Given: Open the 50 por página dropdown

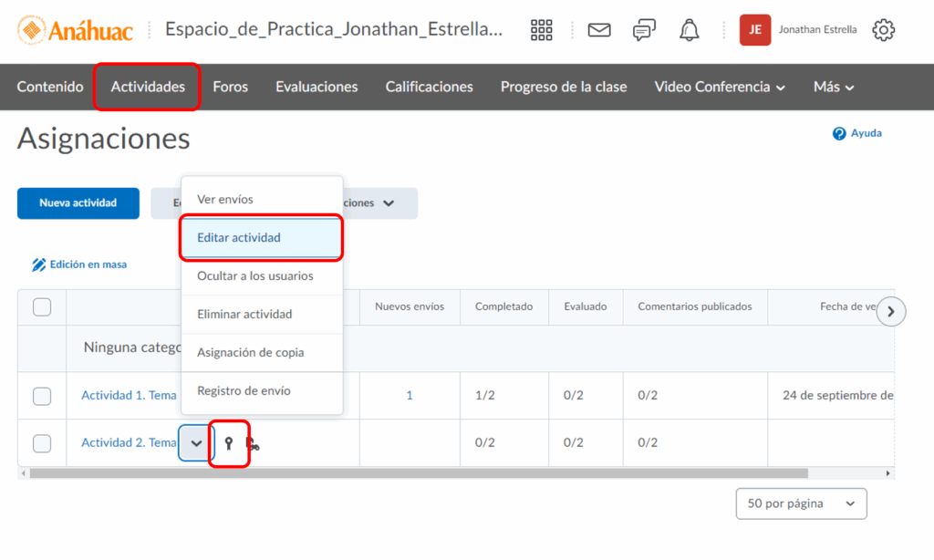Looking at the screenshot, I should point(801,503).
